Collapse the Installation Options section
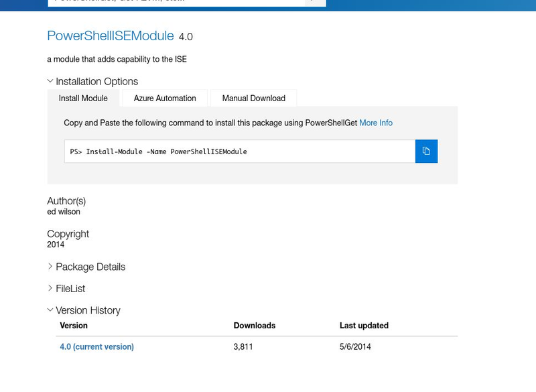The image size is (536, 392). [92, 81]
